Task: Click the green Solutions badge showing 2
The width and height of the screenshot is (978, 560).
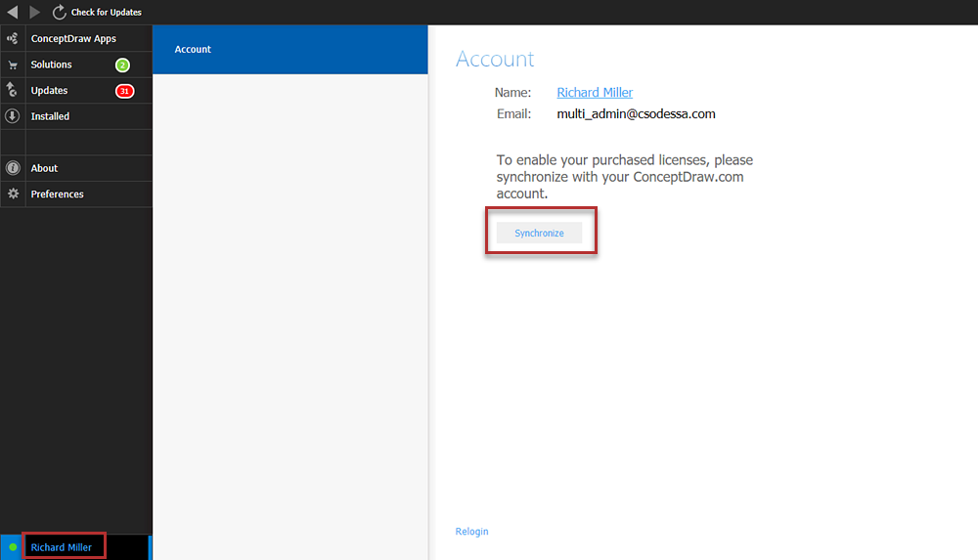Action: click(x=122, y=65)
